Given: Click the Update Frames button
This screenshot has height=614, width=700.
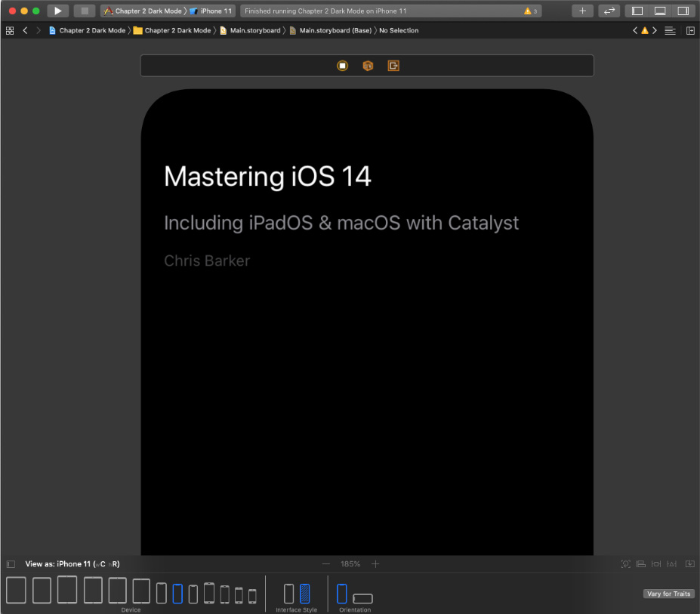Looking at the screenshot, I should click(x=626, y=564).
